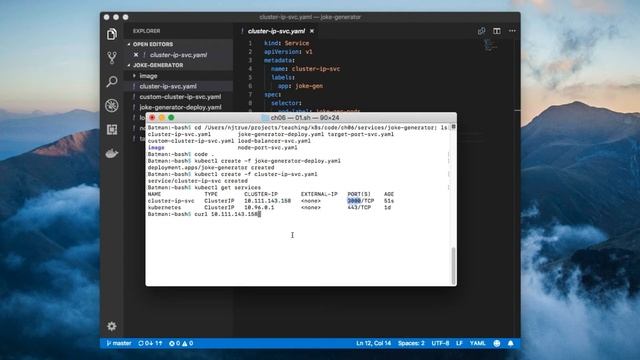Click the highlighted port before /TCP in terminal
The width and height of the screenshot is (640, 360).
click(354, 201)
